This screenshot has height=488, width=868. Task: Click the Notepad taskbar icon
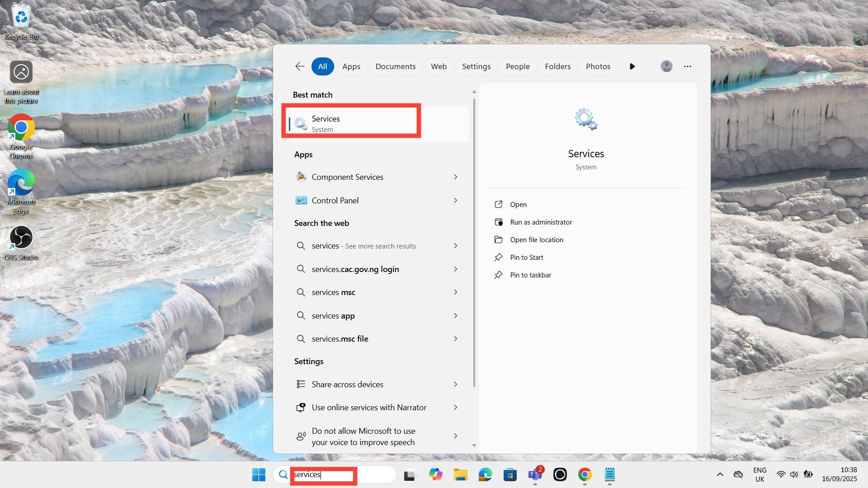[609, 474]
